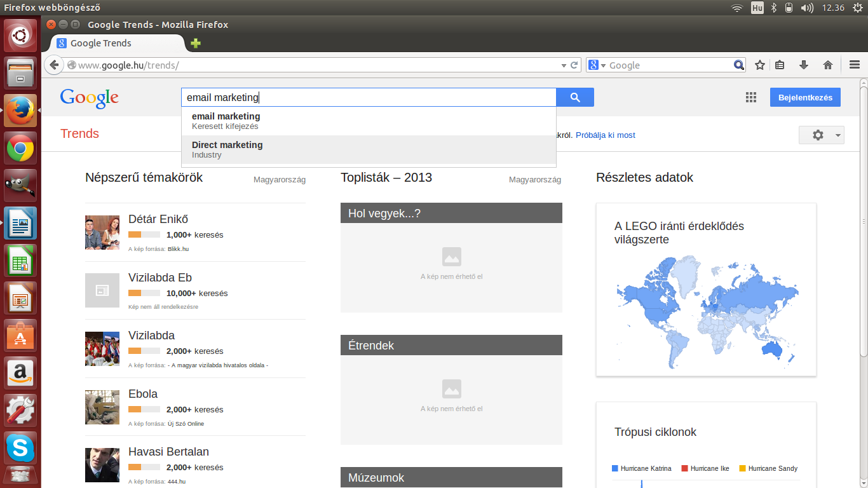Expand the URL bar history dropdown arrow
This screenshot has width=868, height=488.
click(564, 65)
